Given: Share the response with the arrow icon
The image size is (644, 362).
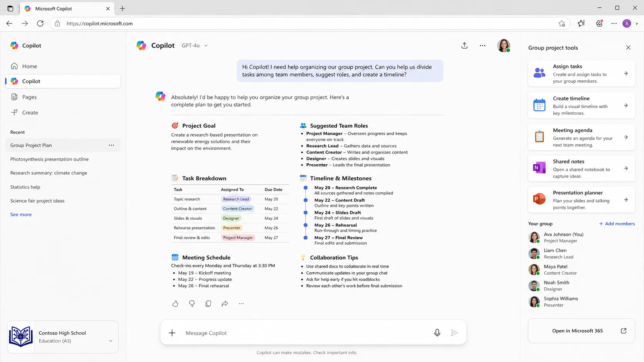Looking at the screenshot, I should coord(225,304).
